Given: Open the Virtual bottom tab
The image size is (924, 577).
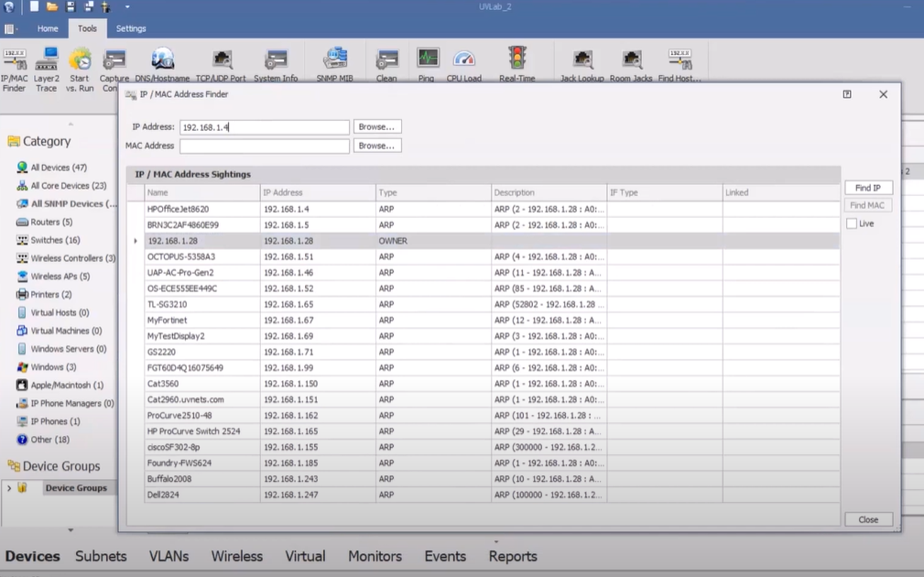Looking at the screenshot, I should coord(305,556).
